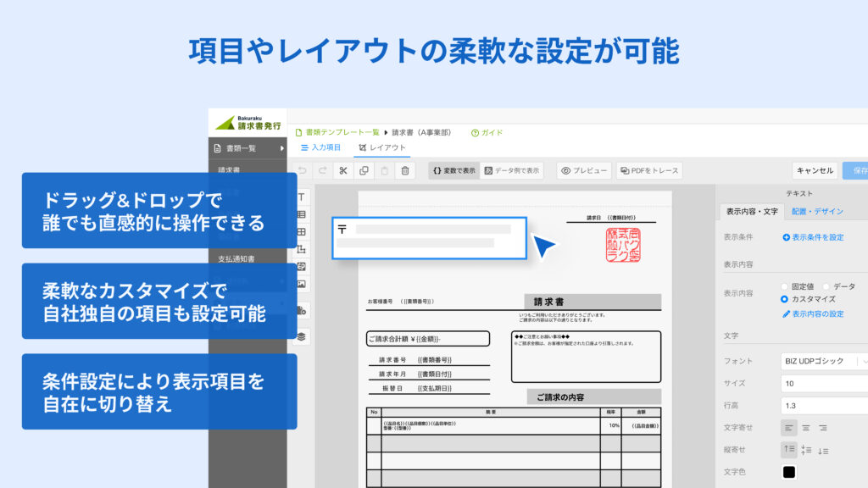
Task: Click the サイズ input field
Action: point(824,383)
